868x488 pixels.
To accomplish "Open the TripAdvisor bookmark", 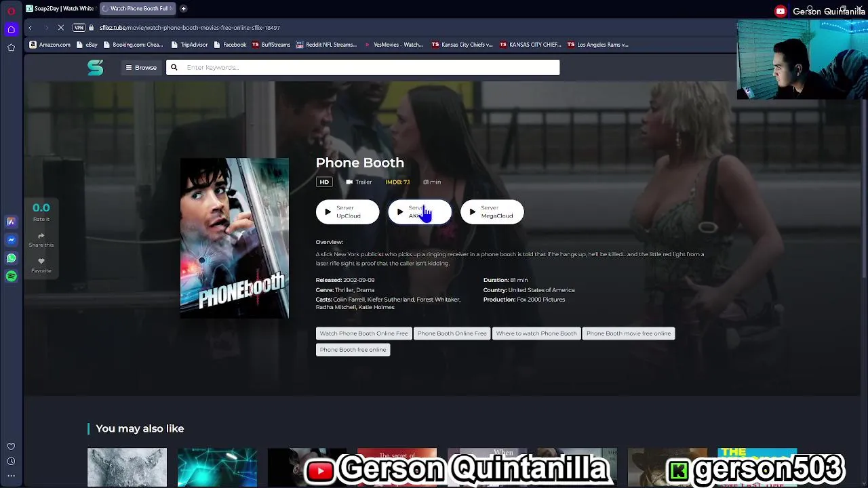I will [190, 45].
